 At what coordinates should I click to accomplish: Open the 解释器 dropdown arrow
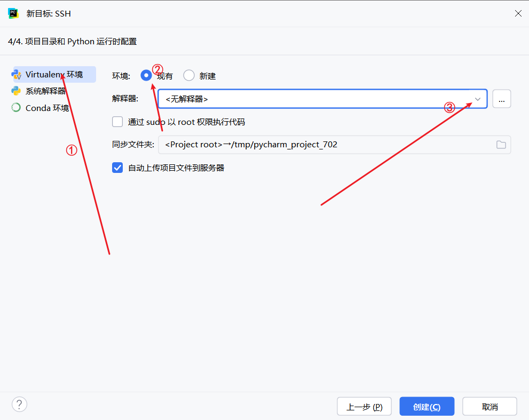478,99
